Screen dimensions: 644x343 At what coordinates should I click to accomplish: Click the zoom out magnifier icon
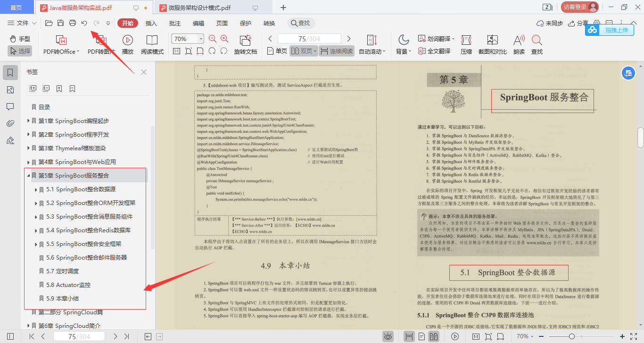(212, 39)
